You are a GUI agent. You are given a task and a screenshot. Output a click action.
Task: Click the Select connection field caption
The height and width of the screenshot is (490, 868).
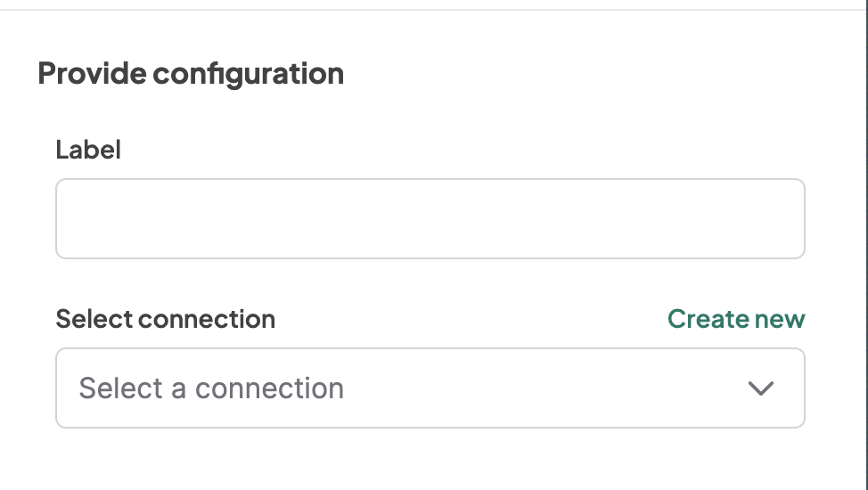[x=166, y=319]
